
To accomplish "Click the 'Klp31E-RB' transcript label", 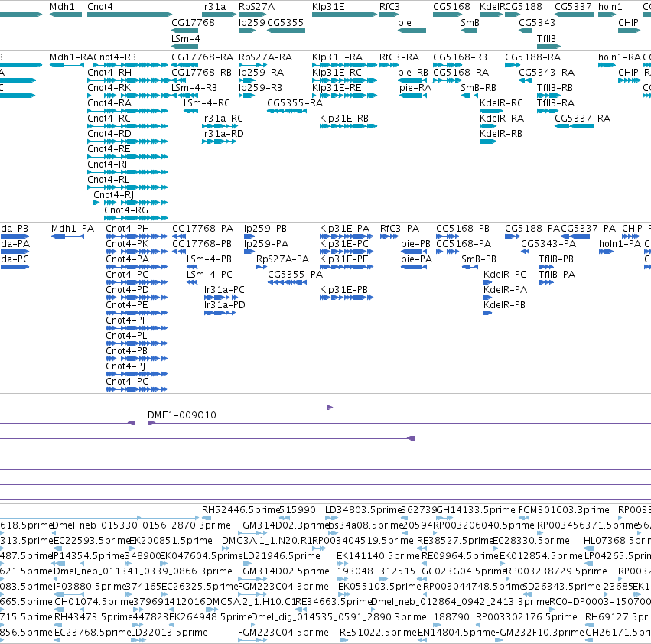I will coord(344,119).
